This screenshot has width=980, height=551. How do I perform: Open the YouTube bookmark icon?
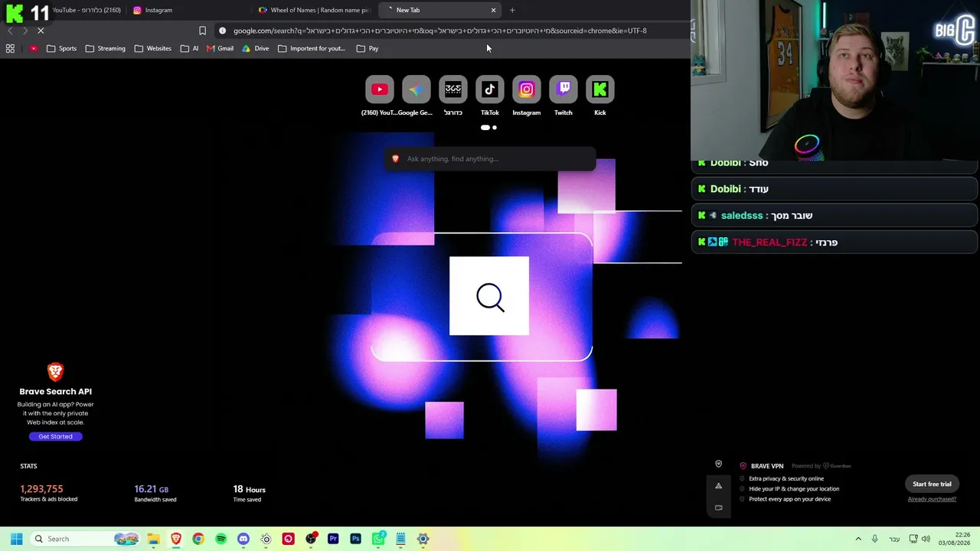pyautogui.click(x=34, y=48)
